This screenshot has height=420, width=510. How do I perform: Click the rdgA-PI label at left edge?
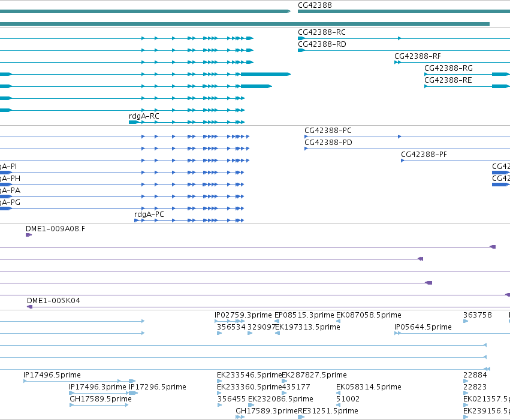[x=8, y=167]
